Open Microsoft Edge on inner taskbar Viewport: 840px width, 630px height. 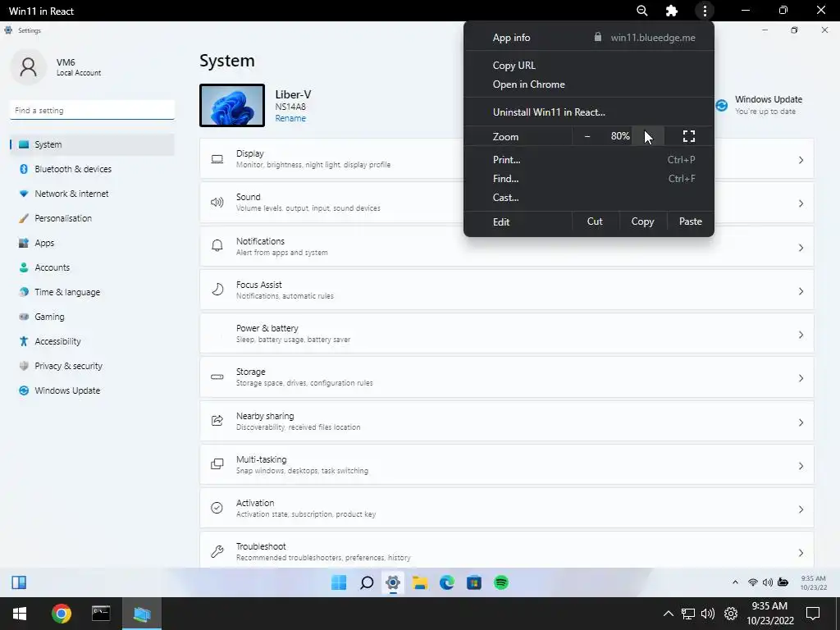(447, 582)
